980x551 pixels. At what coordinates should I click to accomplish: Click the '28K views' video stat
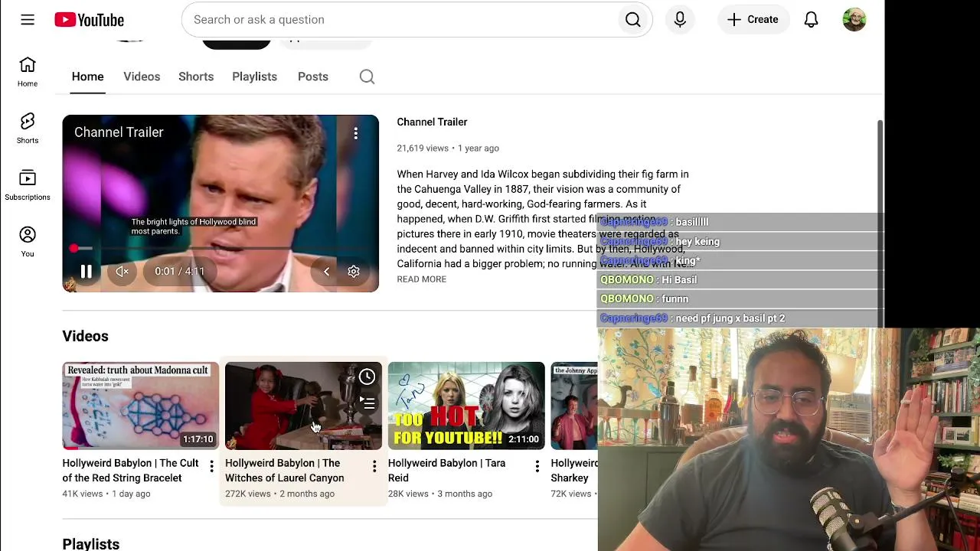point(408,494)
